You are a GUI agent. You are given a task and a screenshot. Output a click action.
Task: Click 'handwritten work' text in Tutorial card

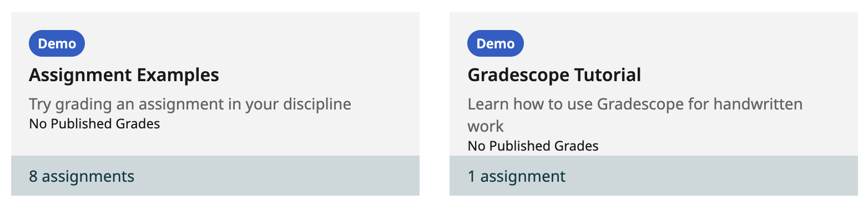pyautogui.click(x=635, y=115)
